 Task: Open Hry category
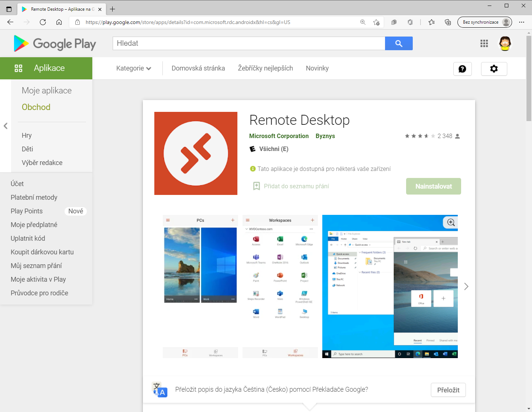tap(27, 135)
